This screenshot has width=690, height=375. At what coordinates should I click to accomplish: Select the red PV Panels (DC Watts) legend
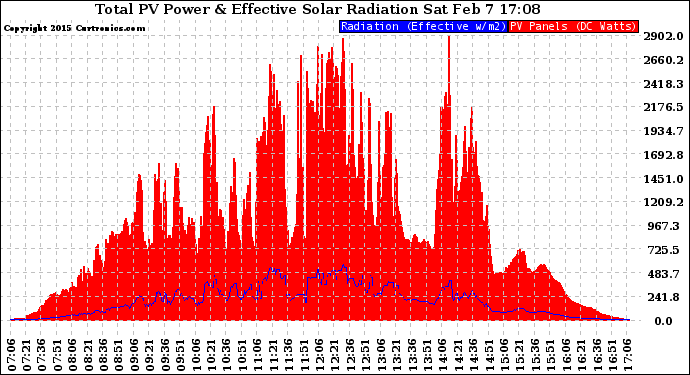pos(573,26)
